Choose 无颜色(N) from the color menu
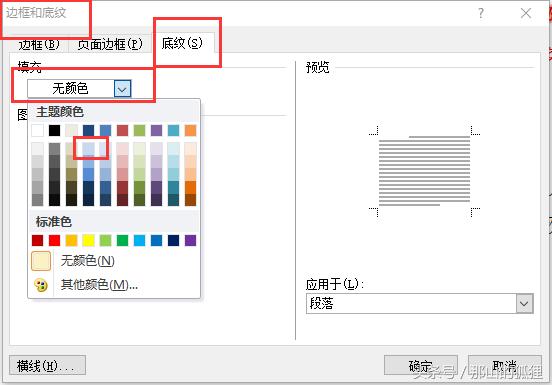The width and height of the screenshot is (552, 385). point(113,261)
